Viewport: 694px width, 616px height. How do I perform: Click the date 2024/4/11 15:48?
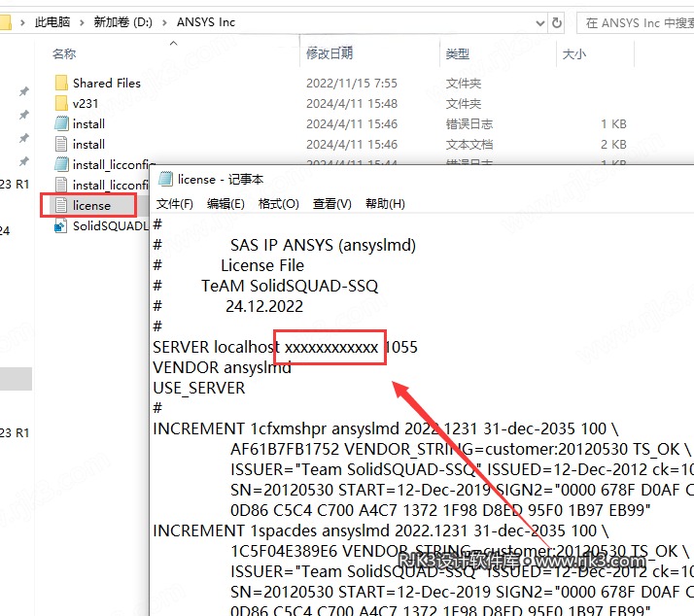tap(352, 104)
